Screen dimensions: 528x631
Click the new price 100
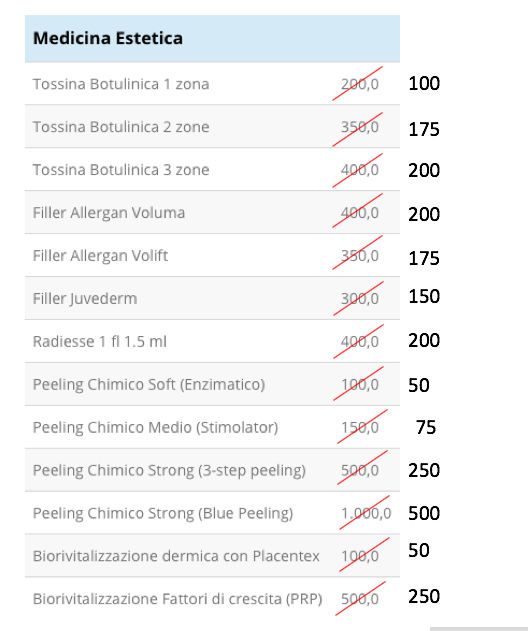(424, 83)
